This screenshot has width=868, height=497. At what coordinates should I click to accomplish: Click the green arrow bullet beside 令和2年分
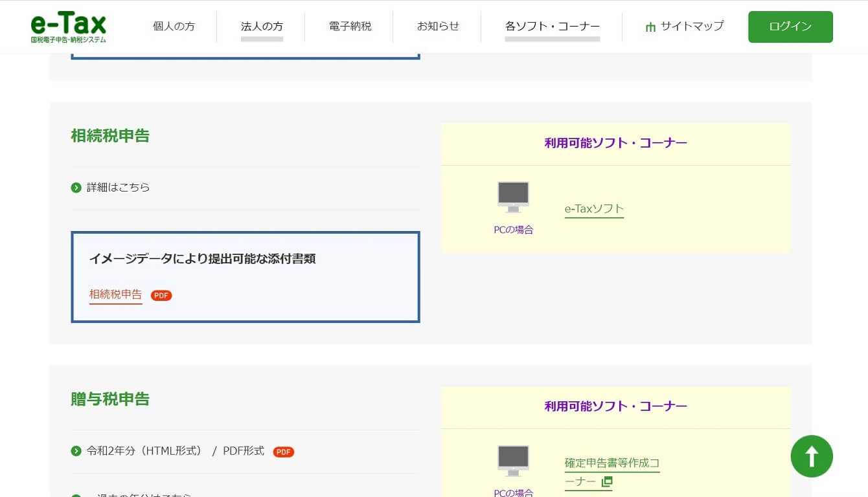coord(76,451)
